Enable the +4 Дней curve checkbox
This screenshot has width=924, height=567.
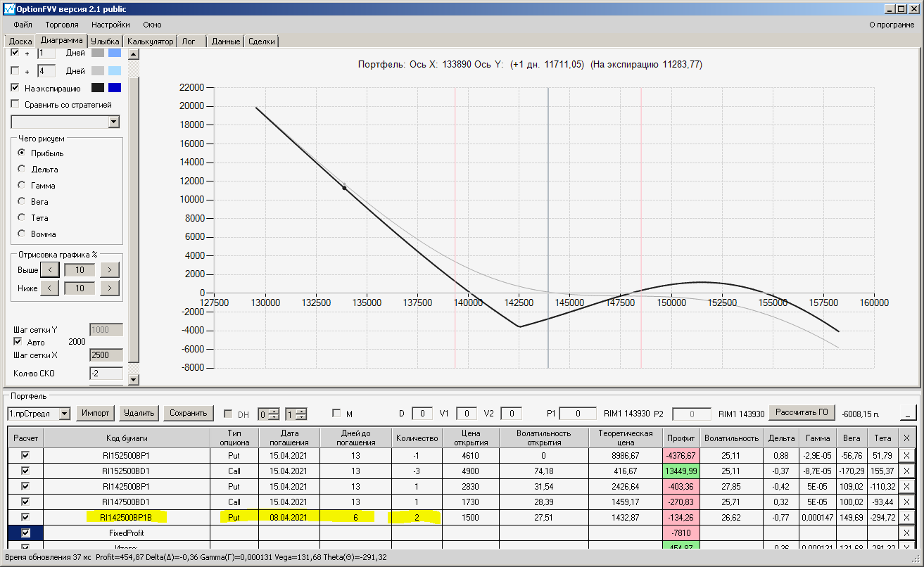pyautogui.click(x=15, y=71)
